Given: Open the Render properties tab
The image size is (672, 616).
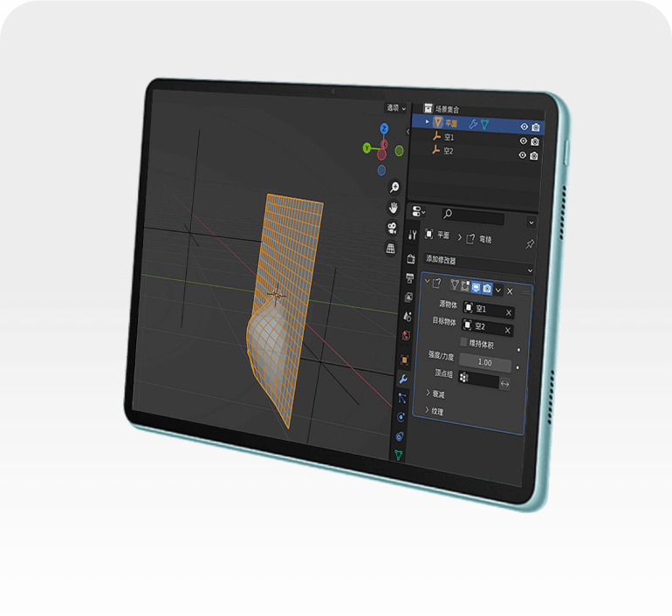Looking at the screenshot, I should 411,259.
